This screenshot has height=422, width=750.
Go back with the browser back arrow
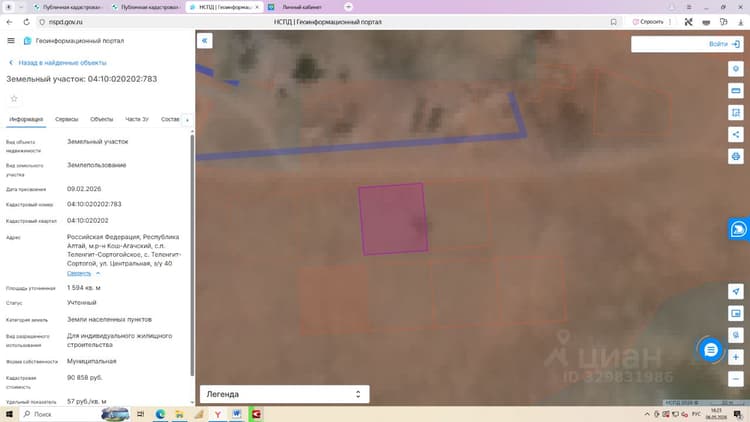[9, 22]
